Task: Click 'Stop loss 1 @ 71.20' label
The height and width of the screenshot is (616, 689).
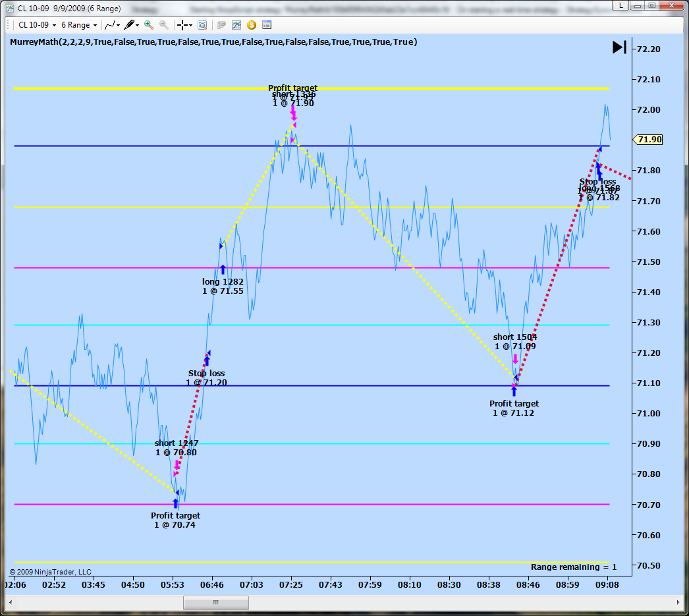Action: tap(207, 378)
